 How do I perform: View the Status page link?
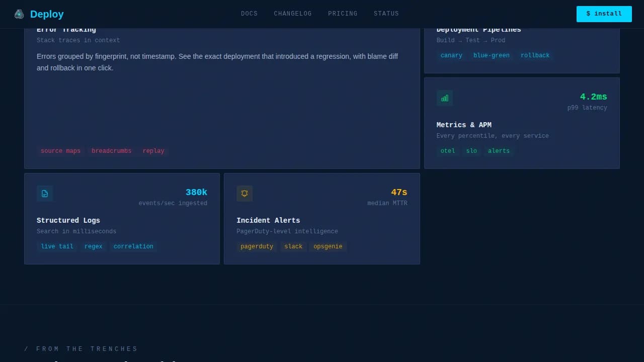click(x=386, y=14)
